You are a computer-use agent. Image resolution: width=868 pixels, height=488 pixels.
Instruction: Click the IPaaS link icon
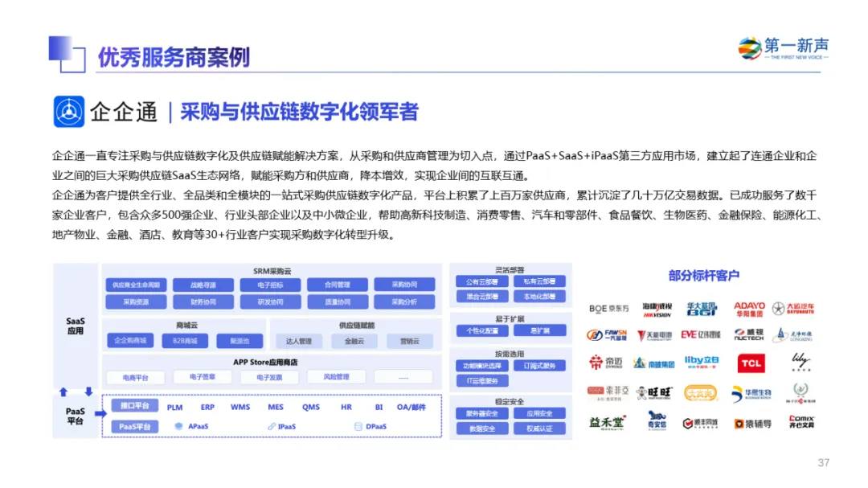point(272,427)
